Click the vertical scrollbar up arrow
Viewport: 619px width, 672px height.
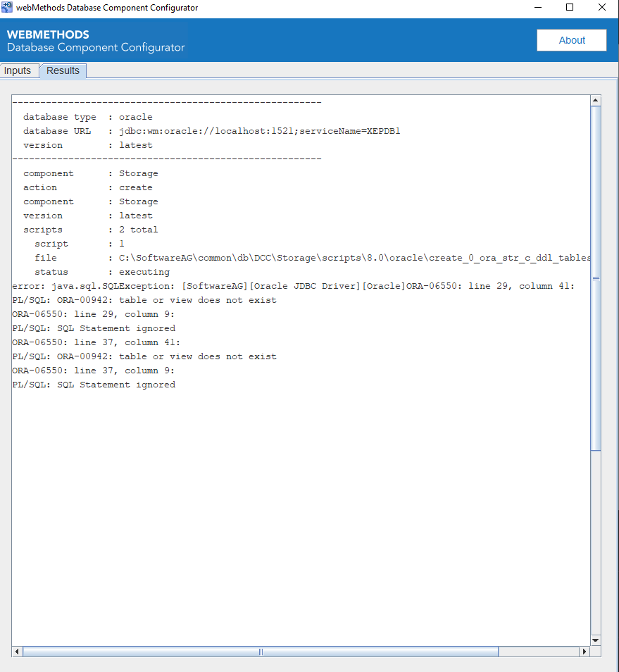(596, 101)
